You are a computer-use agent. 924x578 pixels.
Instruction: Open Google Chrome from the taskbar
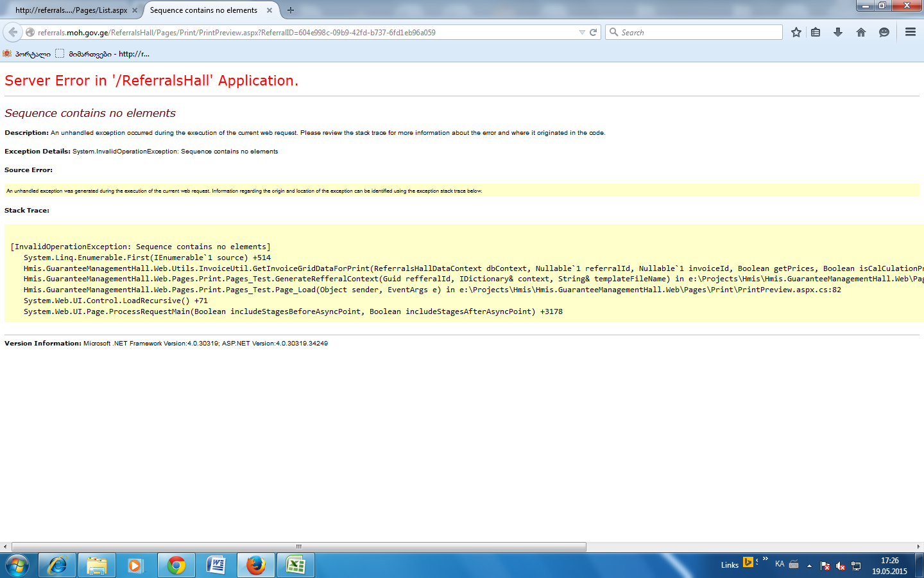[176, 565]
